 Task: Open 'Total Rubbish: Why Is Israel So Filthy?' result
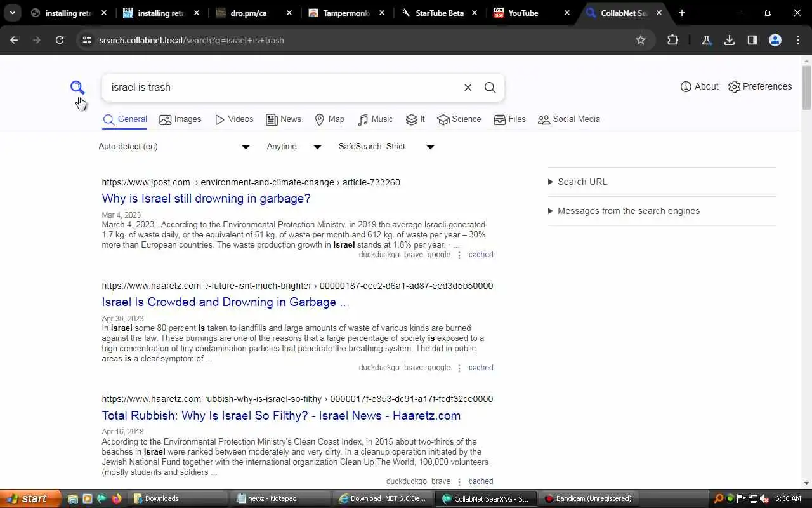281,416
